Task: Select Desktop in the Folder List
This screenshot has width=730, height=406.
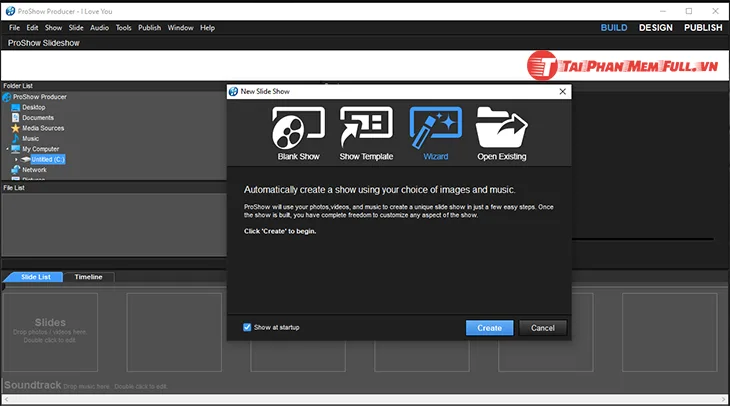Action: click(34, 108)
